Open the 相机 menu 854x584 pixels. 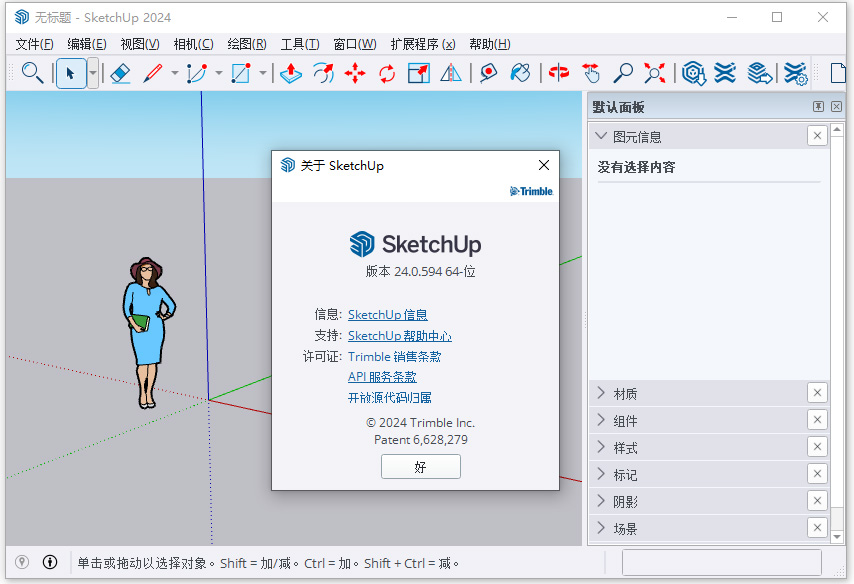click(x=196, y=44)
